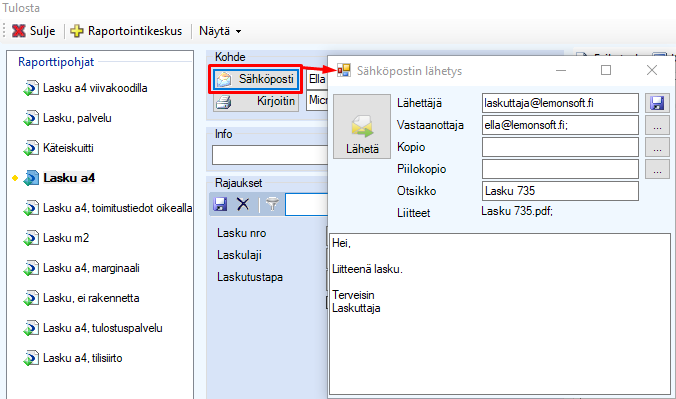The height and width of the screenshot is (399, 676).
Task: Browse recipients with Vastaanottaja ellipsis button
Action: tap(657, 125)
